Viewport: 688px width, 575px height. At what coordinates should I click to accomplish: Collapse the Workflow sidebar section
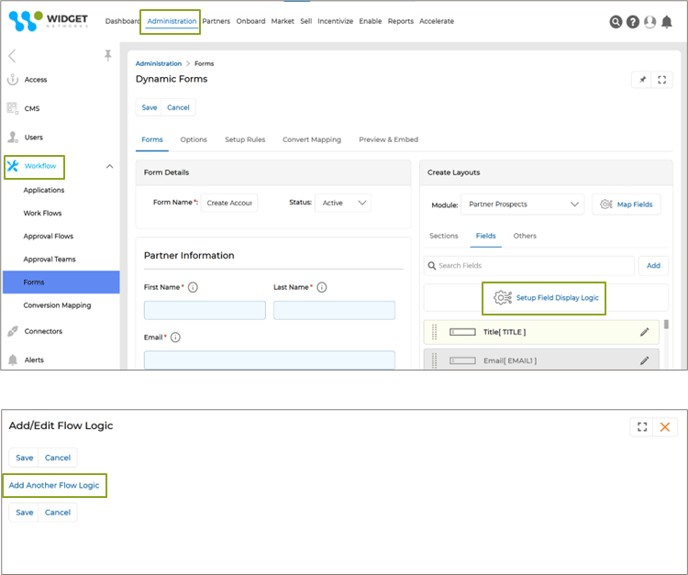(x=109, y=166)
